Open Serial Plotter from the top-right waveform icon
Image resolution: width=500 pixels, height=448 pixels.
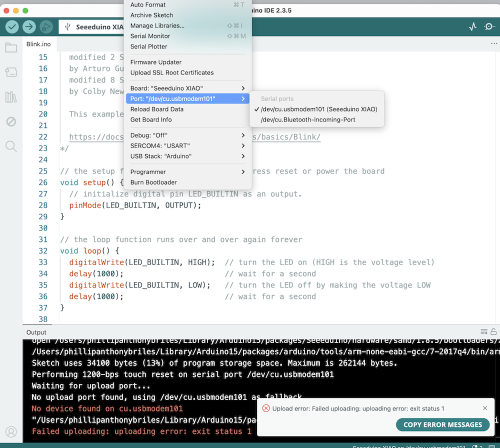tap(472, 27)
